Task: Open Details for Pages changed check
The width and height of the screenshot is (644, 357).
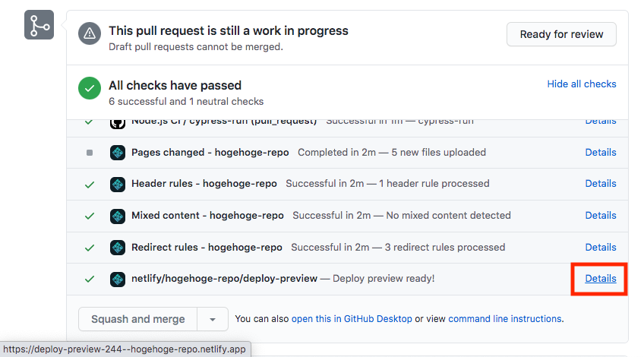Action: pyautogui.click(x=601, y=153)
